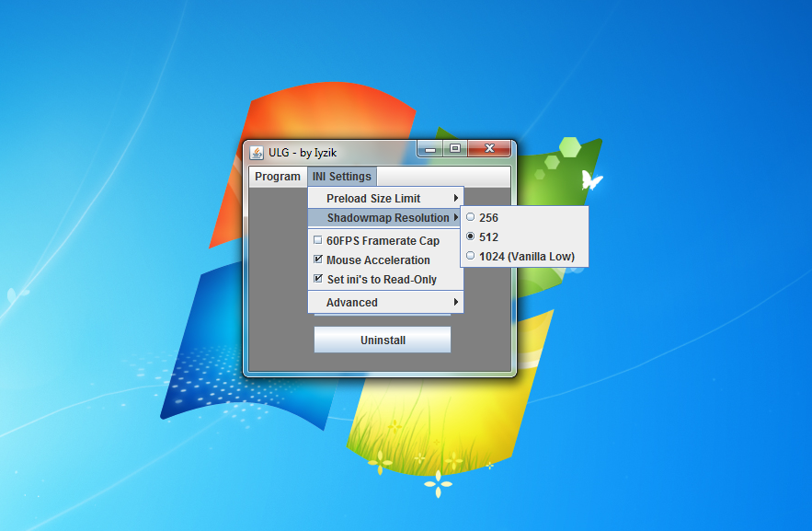Close the INI Settings menu tab
This screenshot has width=812, height=531.
point(342,177)
